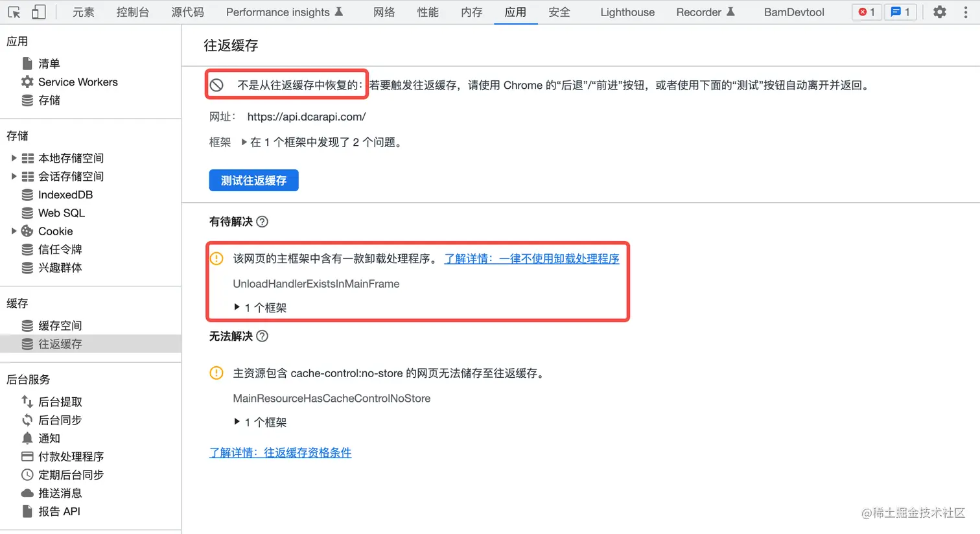Open the DevTools three-dot more menu
Image resolution: width=980 pixels, height=534 pixels.
click(966, 12)
